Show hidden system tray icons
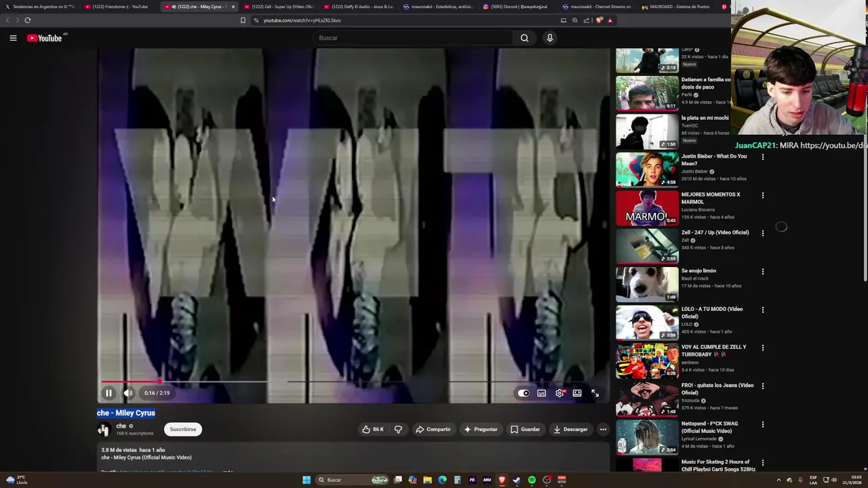Screen dimensions: 868x488 tap(778, 480)
